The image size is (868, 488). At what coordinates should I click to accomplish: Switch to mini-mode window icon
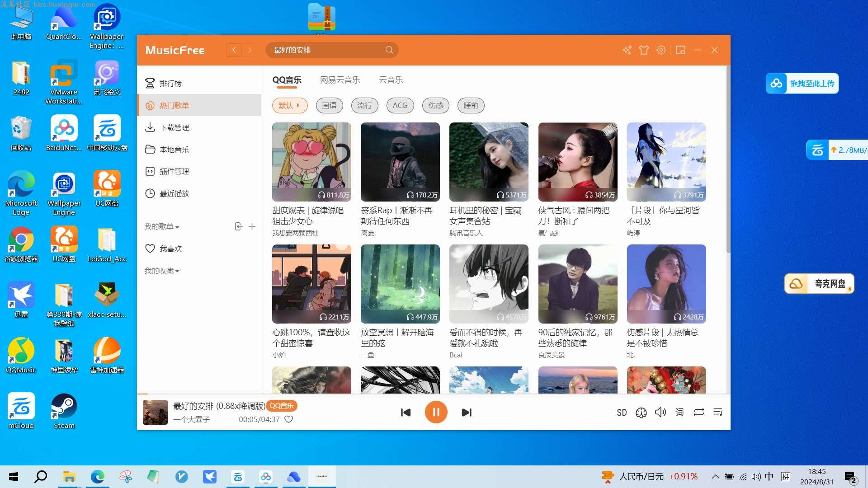[680, 50]
